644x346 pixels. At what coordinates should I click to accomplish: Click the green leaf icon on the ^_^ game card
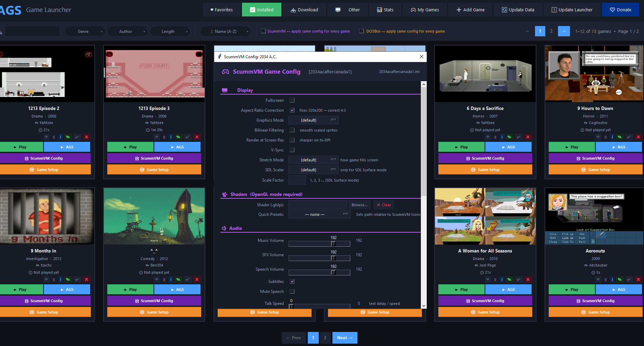coord(178,280)
